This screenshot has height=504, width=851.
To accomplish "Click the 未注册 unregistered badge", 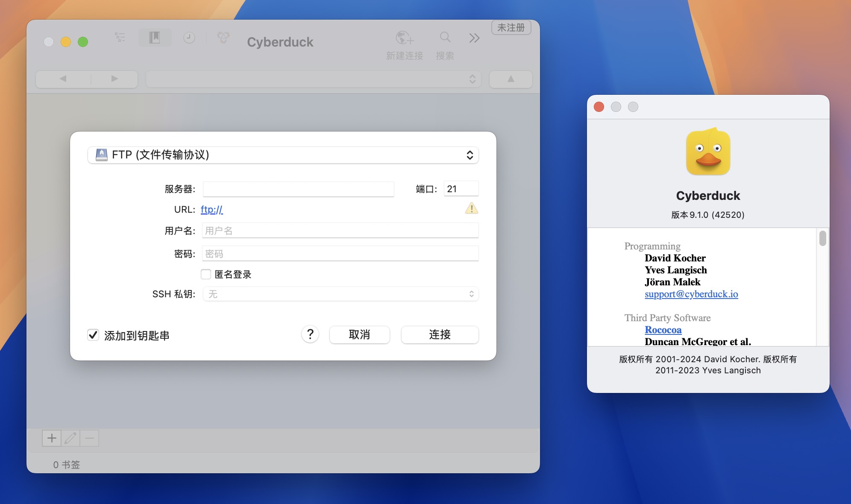I will tap(511, 27).
